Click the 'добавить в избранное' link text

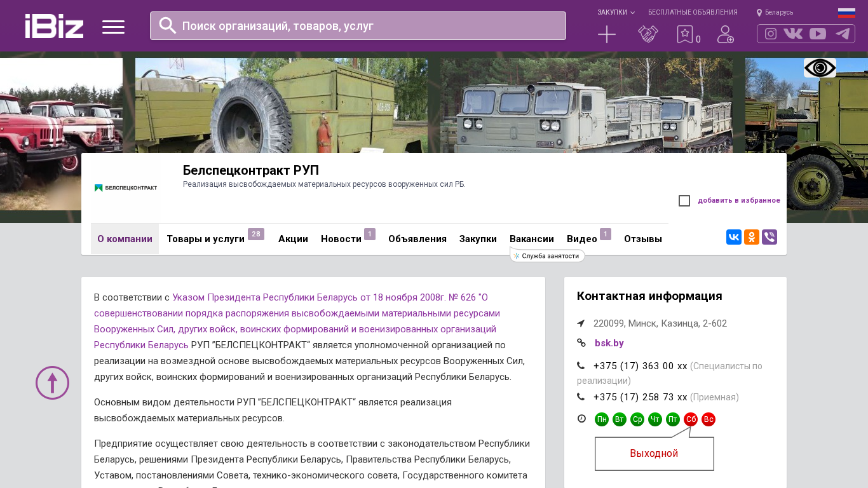[739, 201]
